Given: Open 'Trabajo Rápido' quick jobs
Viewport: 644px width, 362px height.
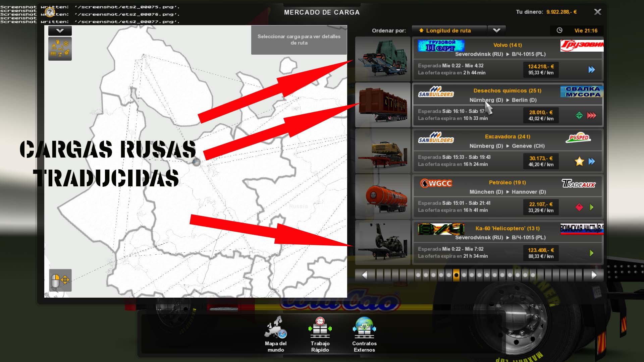Looking at the screenshot, I should (x=320, y=334).
